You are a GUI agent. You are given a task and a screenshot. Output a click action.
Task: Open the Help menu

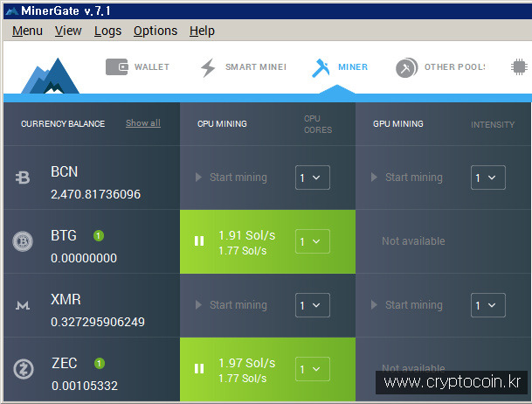click(x=202, y=31)
